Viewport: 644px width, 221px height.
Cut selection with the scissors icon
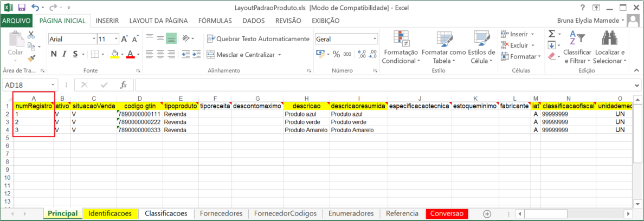point(31,35)
